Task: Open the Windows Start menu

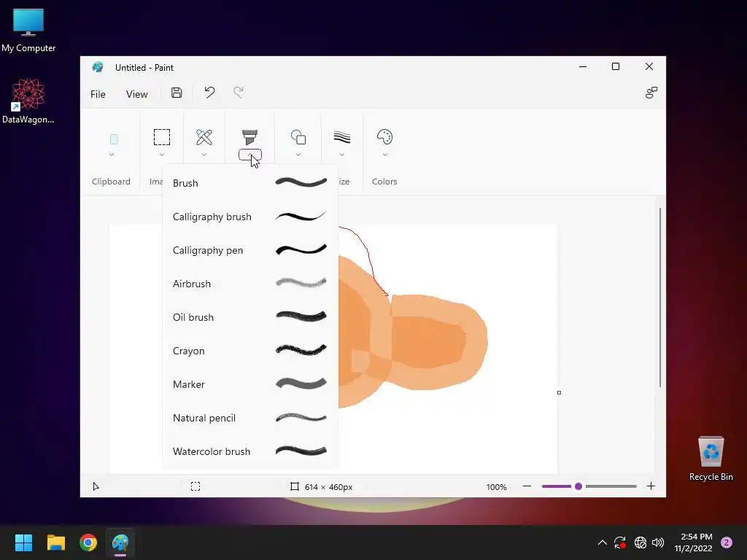Action: (x=23, y=542)
